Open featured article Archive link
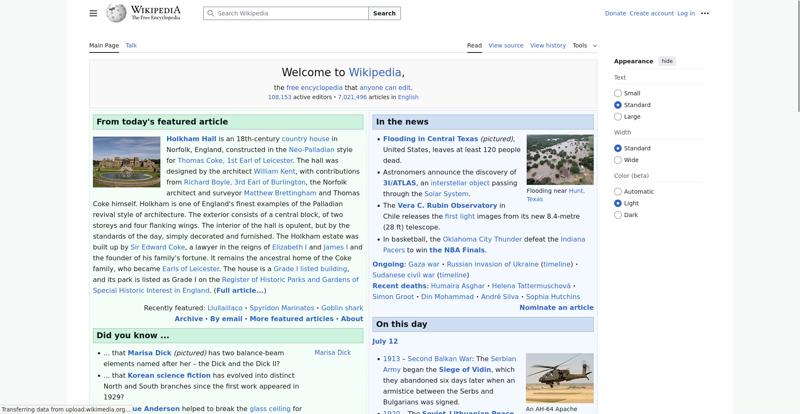Screen dimensions: 800x414 pos(188,319)
